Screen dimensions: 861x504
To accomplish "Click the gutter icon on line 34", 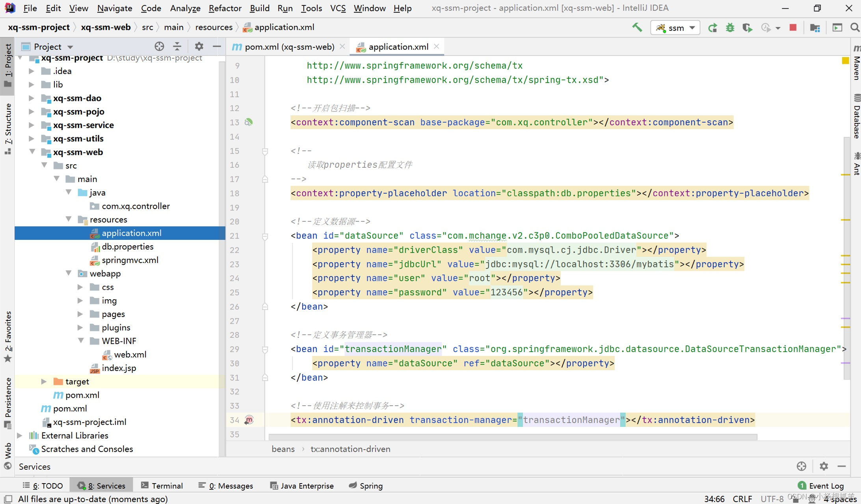I will pyautogui.click(x=249, y=420).
